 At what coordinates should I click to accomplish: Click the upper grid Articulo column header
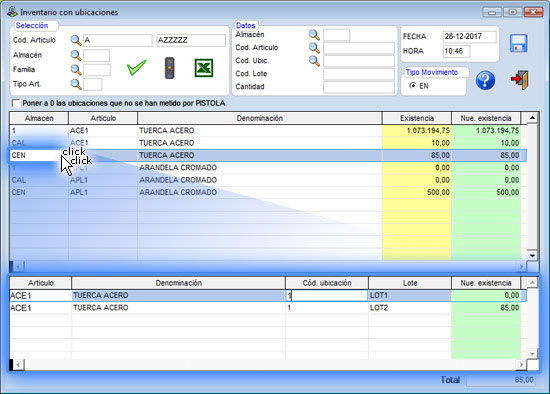pos(103,118)
